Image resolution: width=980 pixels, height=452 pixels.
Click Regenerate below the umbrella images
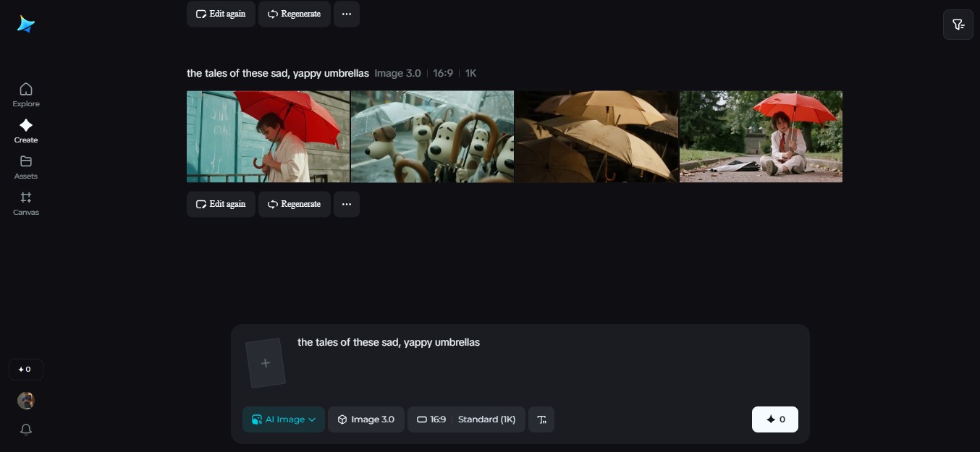[x=294, y=204]
